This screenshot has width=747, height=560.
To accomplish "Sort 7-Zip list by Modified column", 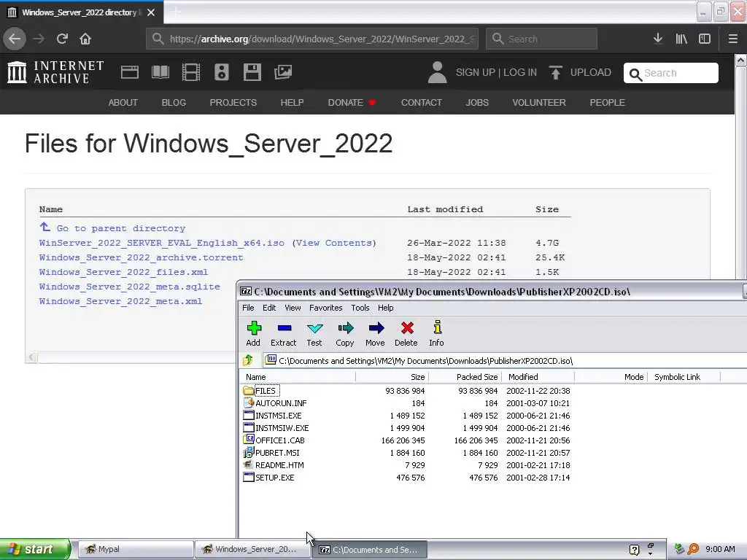I will pyautogui.click(x=538, y=377).
